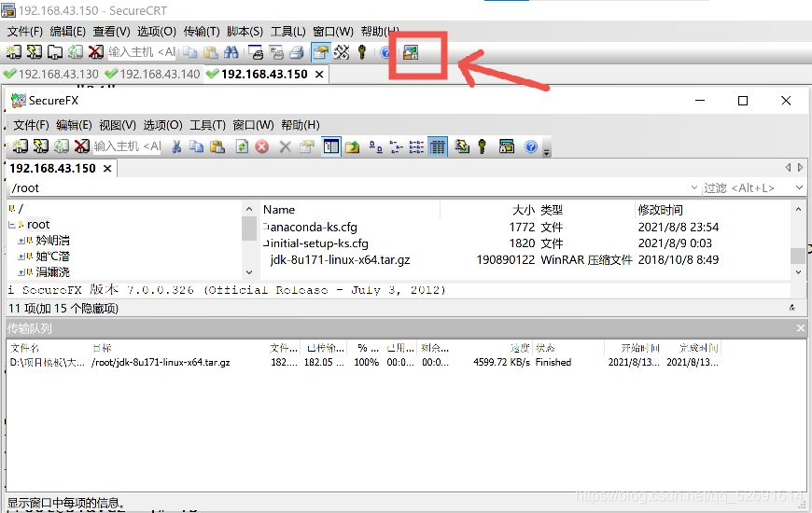The width and height of the screenshot is (812, 513).
Task: Click SecureCRT Quick Connect lightning icon
Action: point(35,51)
